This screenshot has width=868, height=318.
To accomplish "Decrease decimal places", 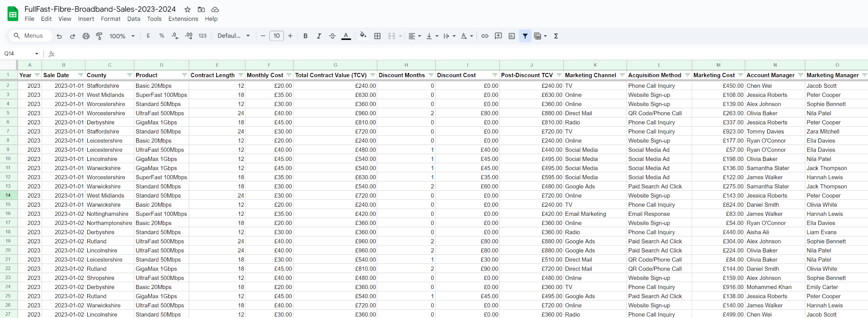I will pos(175,36).
